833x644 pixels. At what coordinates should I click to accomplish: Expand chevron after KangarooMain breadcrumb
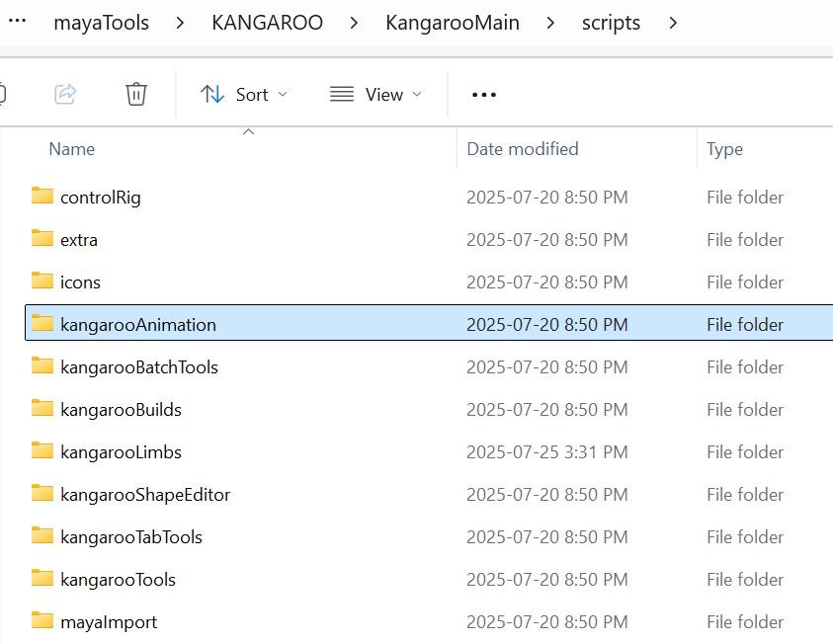pyautogui.click(x=550, y=23)
